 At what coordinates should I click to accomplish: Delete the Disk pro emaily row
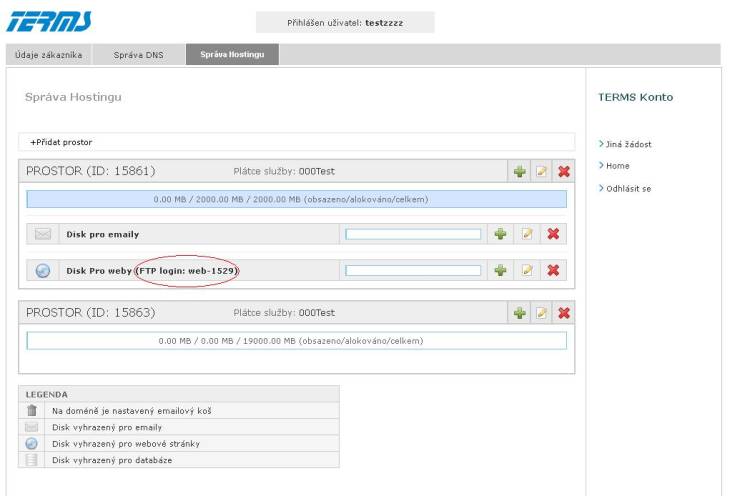coord(552,234)
